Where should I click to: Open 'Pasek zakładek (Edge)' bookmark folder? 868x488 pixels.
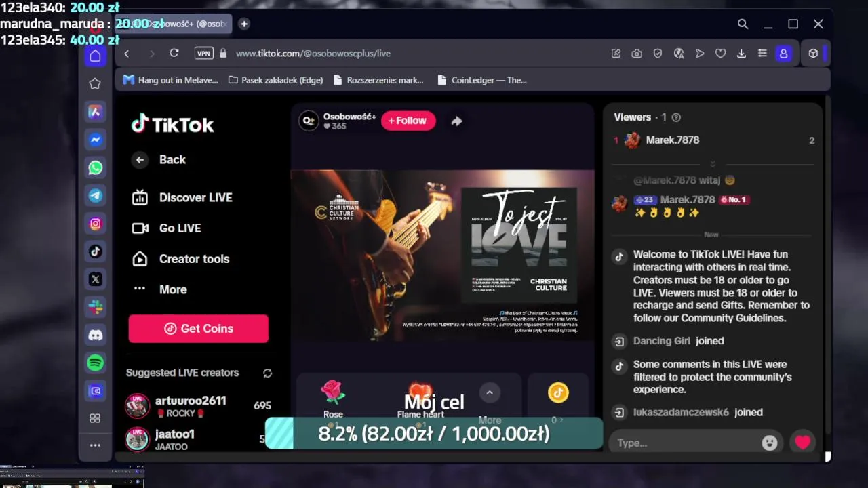[275, 80]
